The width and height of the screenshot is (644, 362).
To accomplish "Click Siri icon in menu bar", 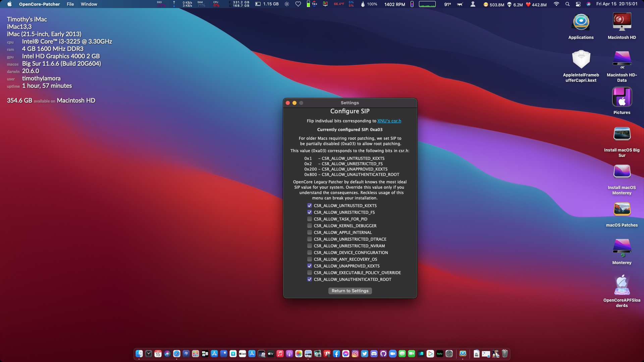I will [589, 4].
